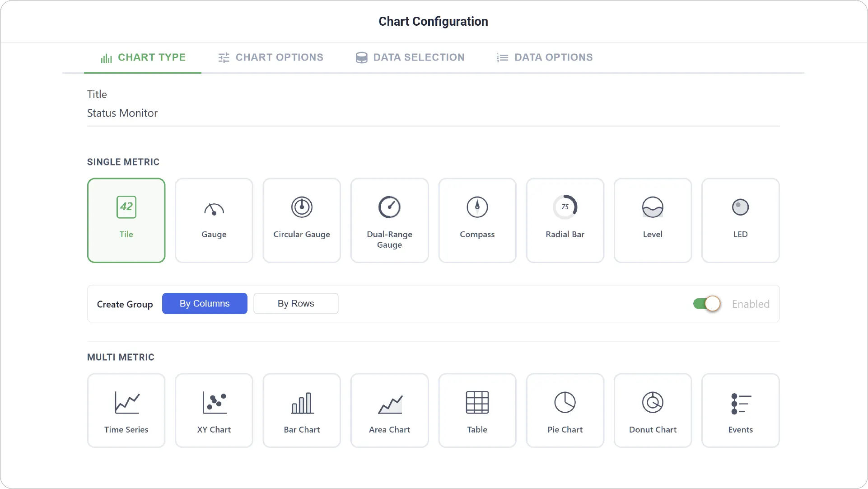Select the Tile chart type icon
The height and width of the screenshot is (489, 868).
point(126,207)
